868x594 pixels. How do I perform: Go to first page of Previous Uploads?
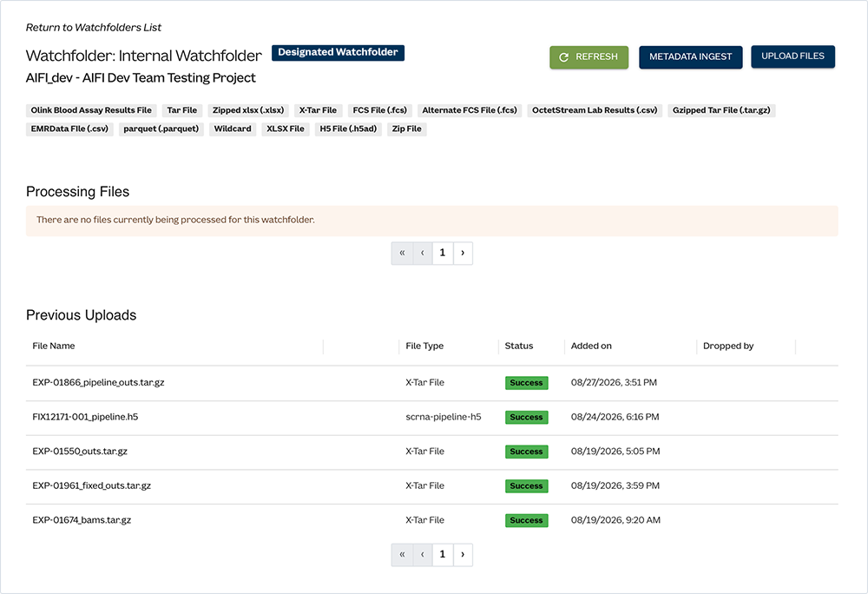(x=402, y=555)
